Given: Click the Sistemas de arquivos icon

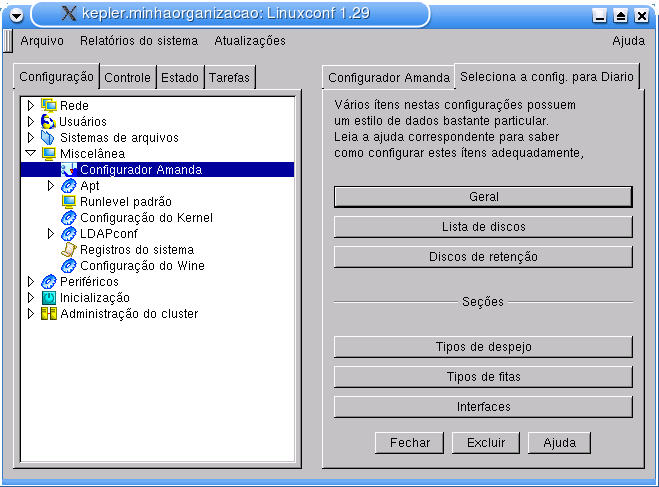Looking at the screenshot, I should (x=48, y=137).
